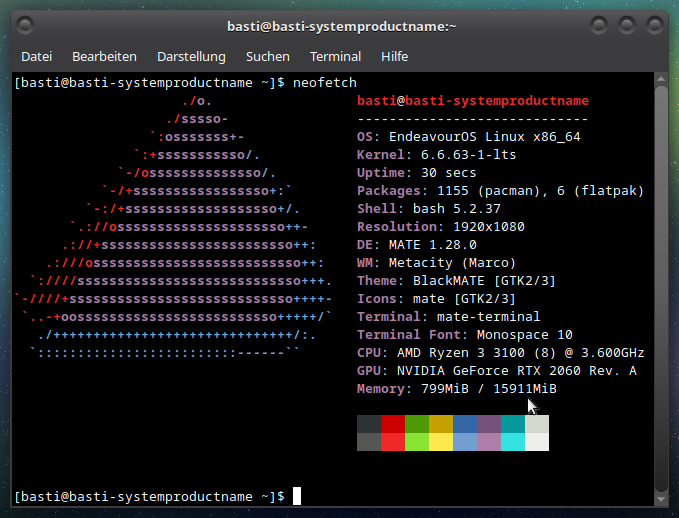Image resolution: width=679 pixels, height=518 pixels.
Task: Click the 'CPU: AMD Ryzen 3 3100' line
Action: coord(501,353)
